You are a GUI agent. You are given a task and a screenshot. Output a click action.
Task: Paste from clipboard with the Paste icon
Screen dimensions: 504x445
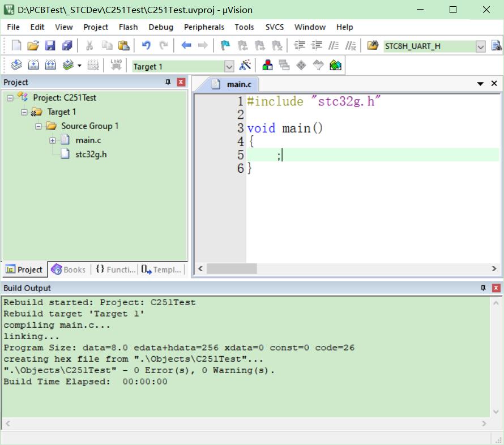124,46
